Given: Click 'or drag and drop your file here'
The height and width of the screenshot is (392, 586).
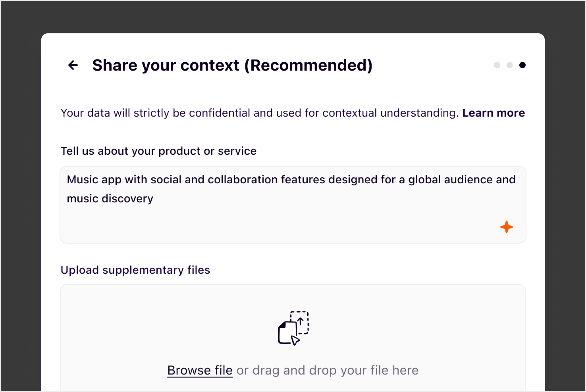Looking at the screenshot, I should [328, 370].
